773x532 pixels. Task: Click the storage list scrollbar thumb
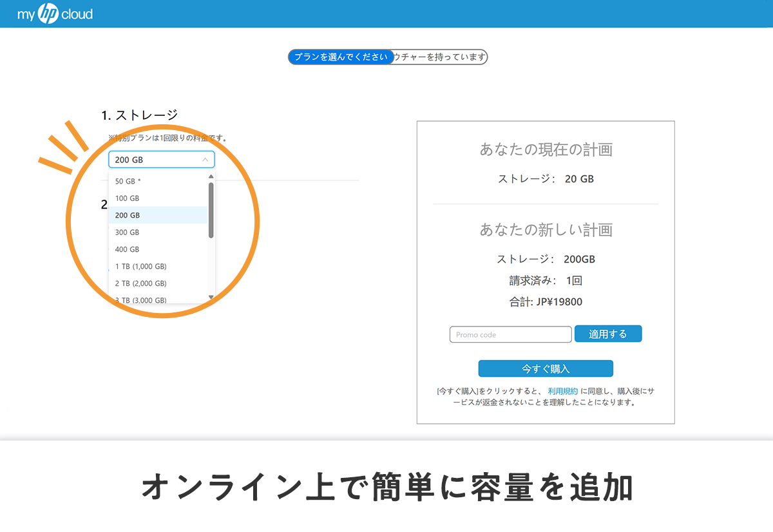[x=211, y=209]
